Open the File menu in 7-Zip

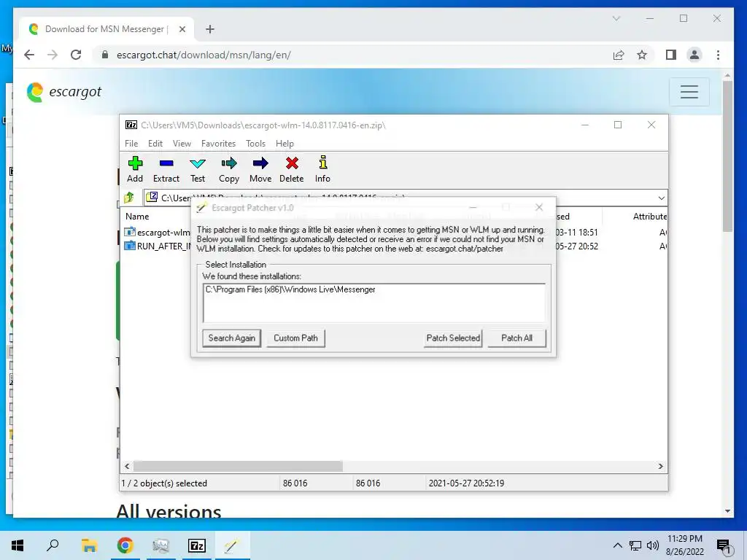click(131, 144)
